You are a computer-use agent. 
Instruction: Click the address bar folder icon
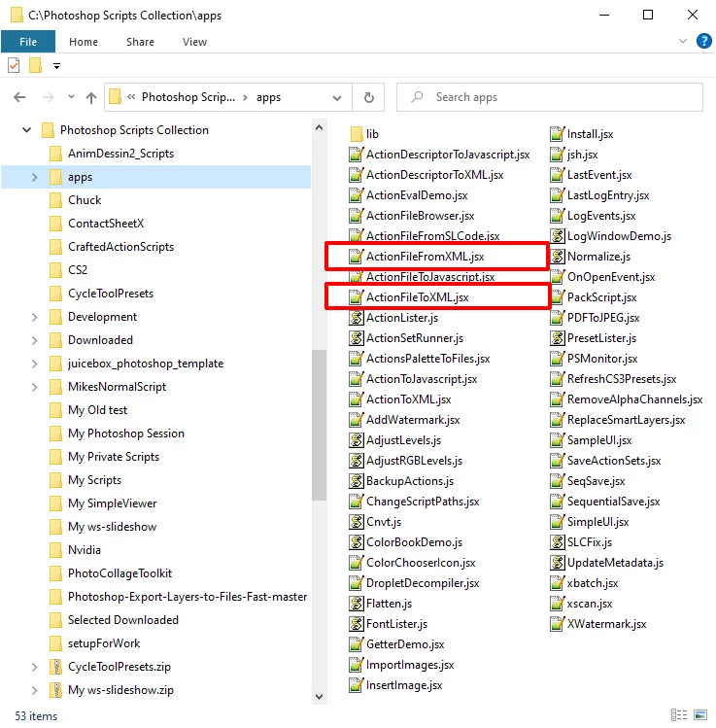pyautogui.click(x=115, y=97)
